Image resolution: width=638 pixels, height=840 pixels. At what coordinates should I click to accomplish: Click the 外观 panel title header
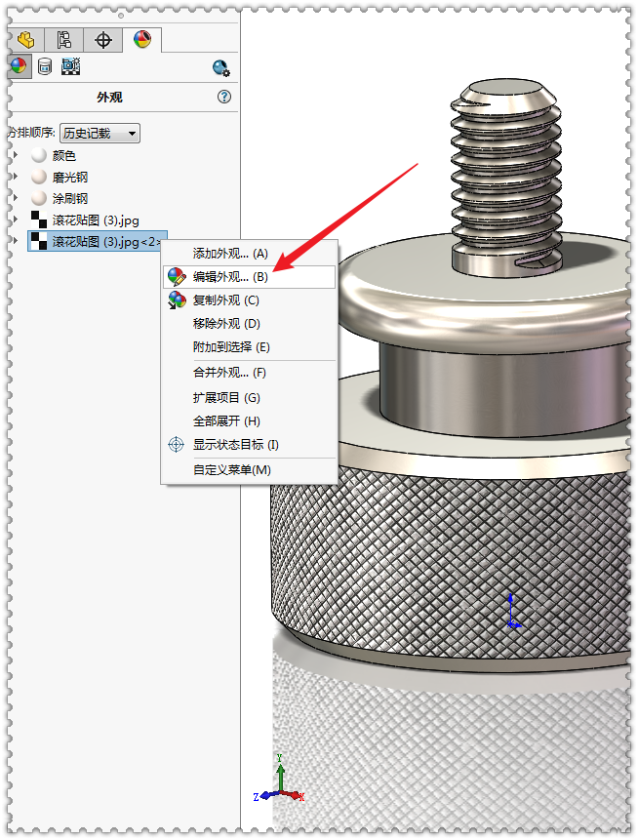click(x=110, y=97)
